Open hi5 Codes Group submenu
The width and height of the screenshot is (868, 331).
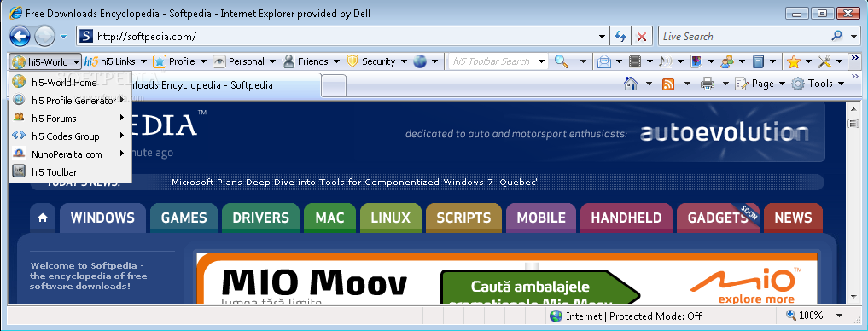(x=70, y=136)
